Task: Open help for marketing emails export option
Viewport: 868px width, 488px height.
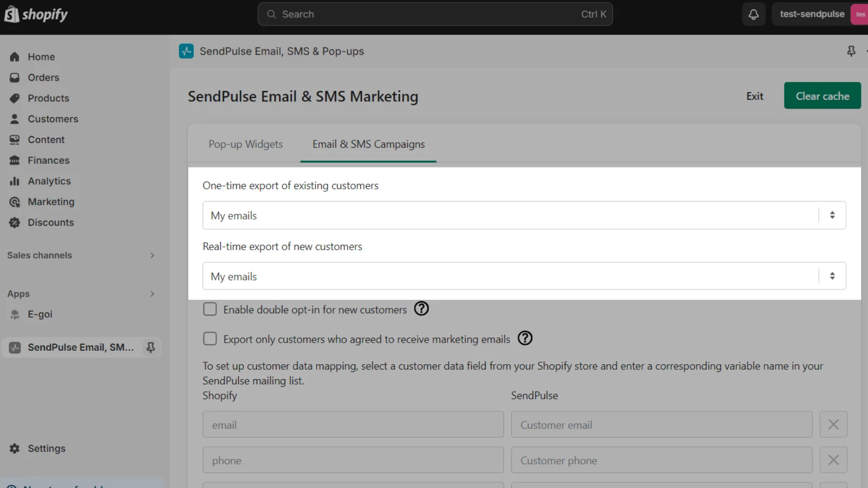Action: tap(525, 338)
